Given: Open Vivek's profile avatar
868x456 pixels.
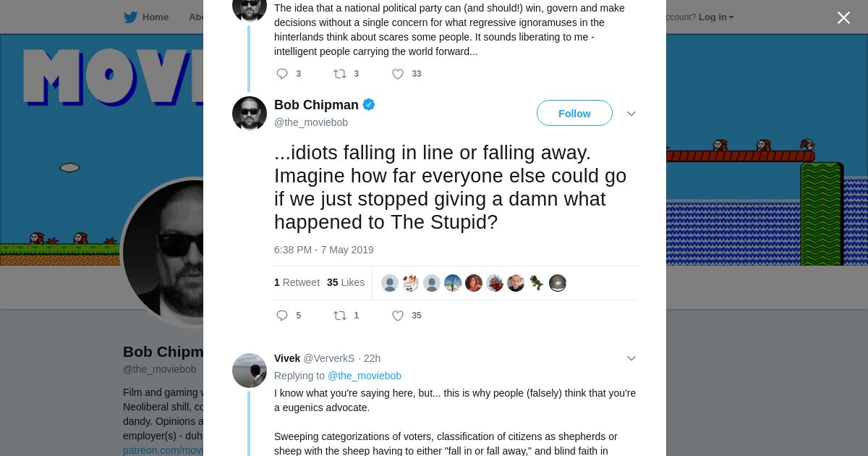Looking at the screenshot, I should (x=250, y=371).
